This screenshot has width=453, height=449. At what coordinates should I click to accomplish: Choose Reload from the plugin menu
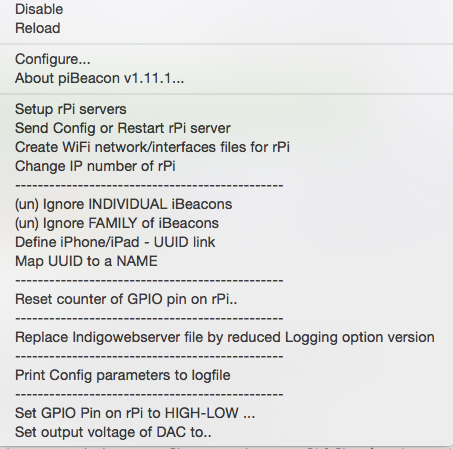tap(38, 28)
